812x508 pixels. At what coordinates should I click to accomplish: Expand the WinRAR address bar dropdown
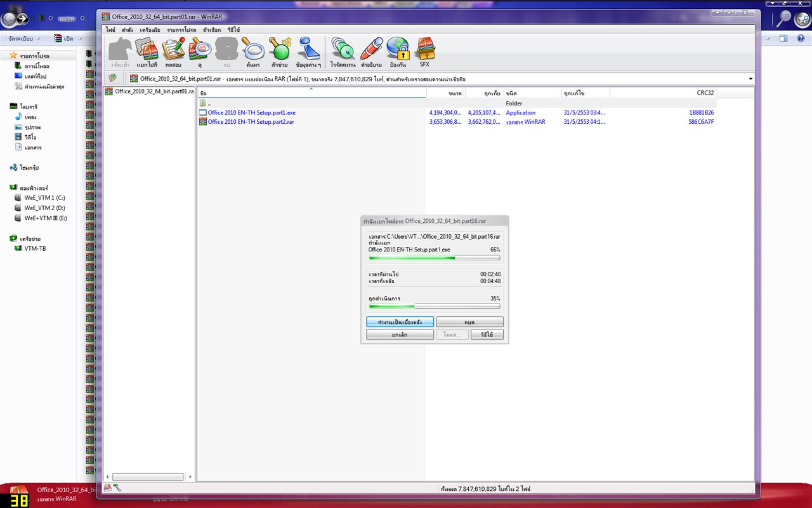751,79
